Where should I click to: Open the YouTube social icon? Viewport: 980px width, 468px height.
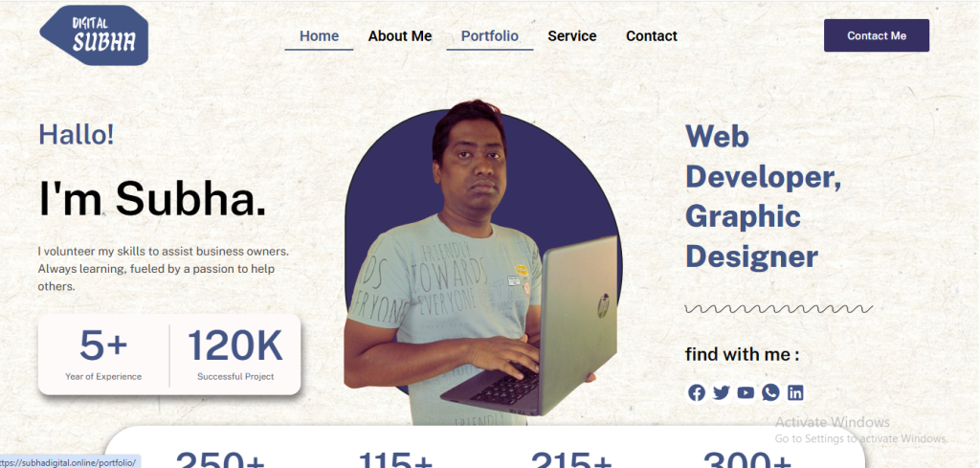(746, 392)
